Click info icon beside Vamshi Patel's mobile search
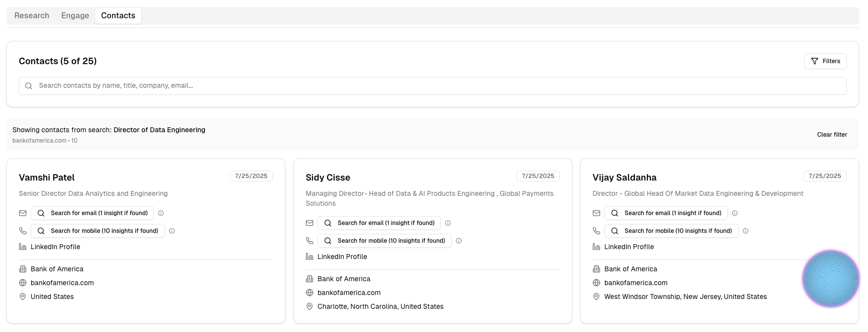This screenshot has height=332, width=868. [x=172, y=231]
